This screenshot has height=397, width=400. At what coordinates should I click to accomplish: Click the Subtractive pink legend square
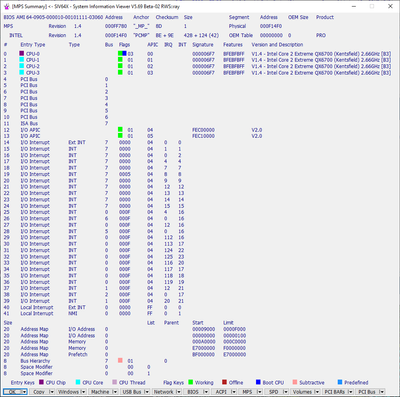pyautogui.click(x=295, y=382)
